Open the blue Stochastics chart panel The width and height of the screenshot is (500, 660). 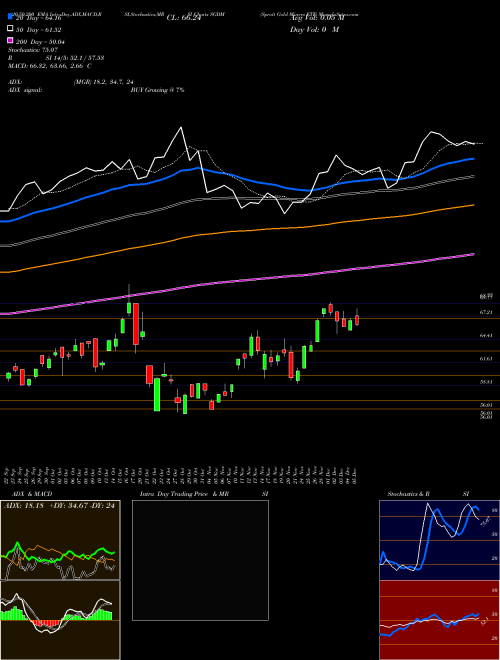(x=439, y=540)
